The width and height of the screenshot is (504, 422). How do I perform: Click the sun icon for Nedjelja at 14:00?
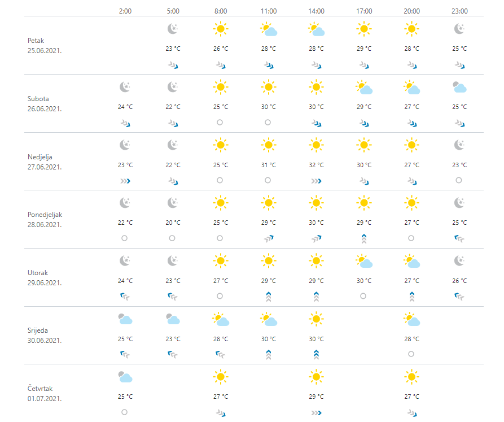click(316, 145)
